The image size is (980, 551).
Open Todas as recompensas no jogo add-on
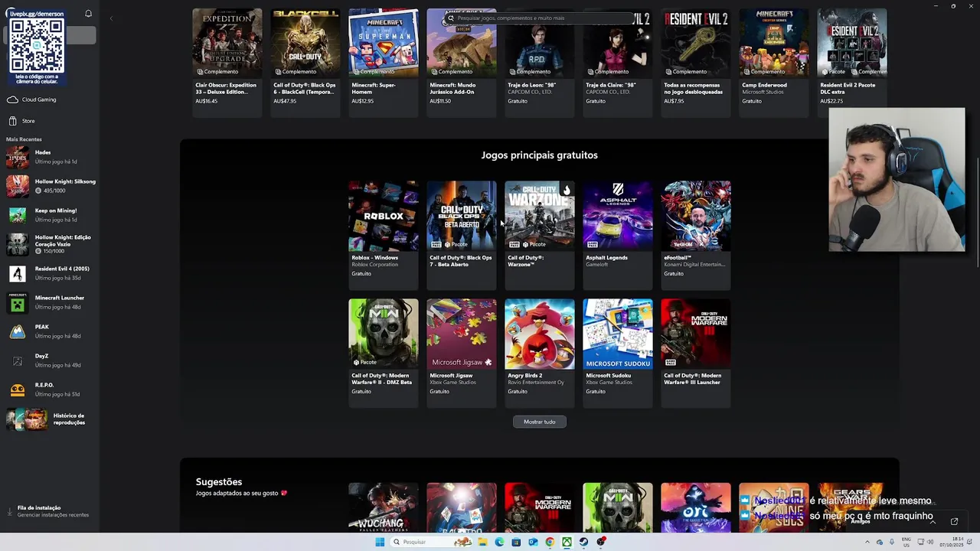(x=696, y=62)
